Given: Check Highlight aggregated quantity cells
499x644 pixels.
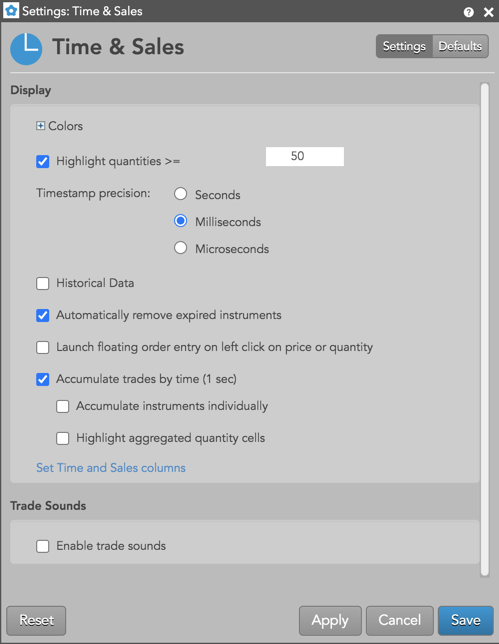Looking at the screenshot, I should (x=62, y=438).
